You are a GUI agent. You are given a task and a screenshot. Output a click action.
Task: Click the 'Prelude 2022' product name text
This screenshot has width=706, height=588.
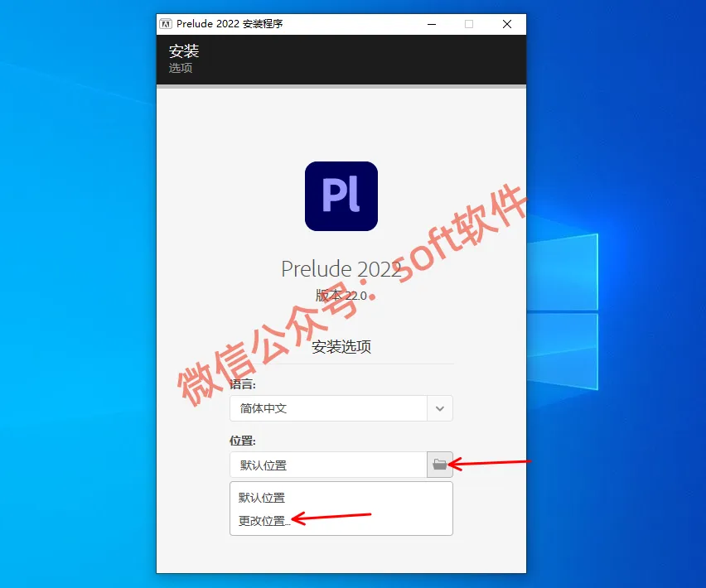341,269
